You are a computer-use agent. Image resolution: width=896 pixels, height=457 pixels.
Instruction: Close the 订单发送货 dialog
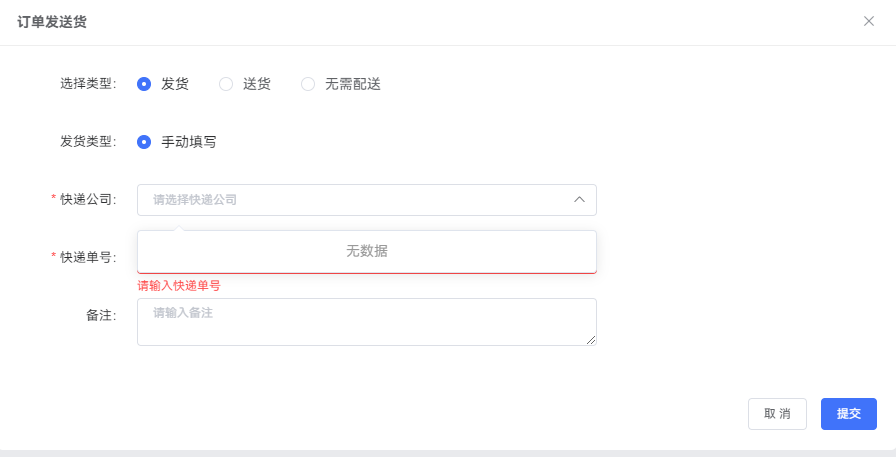click(x=868, y=21)
